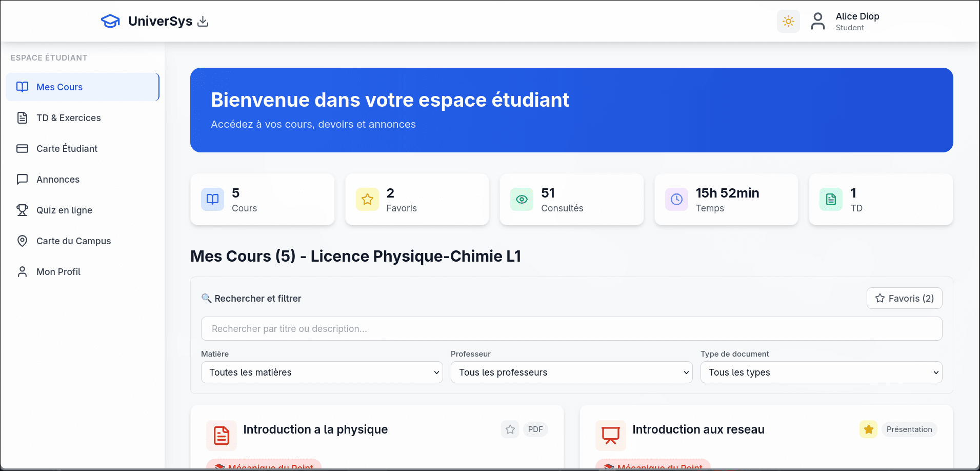Open the Toutes les matières dropdown
The image size is (980, 471).
[322, 372]
